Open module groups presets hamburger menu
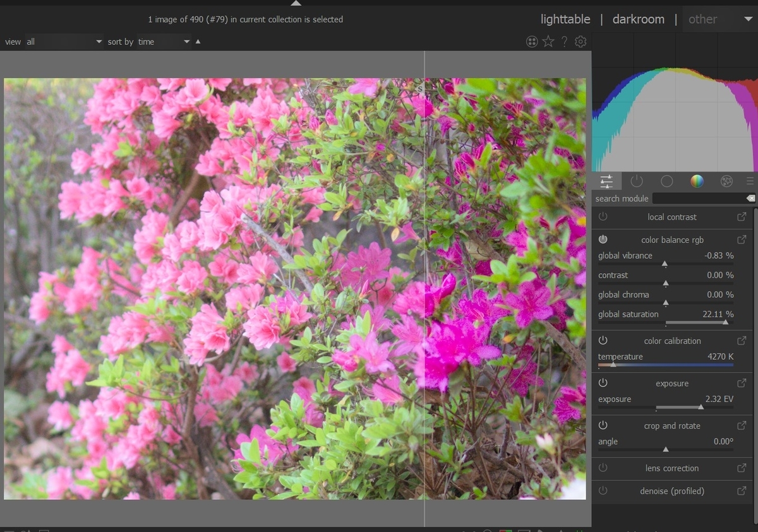 [x=750, y=182]
